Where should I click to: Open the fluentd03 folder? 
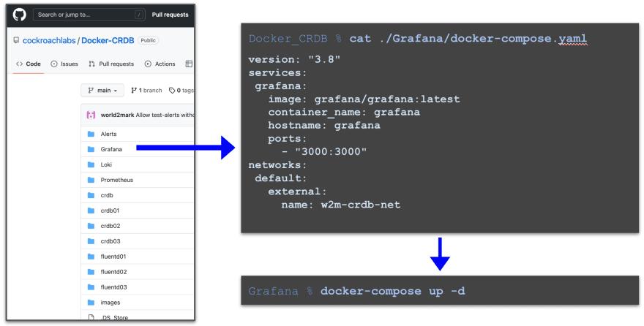coord(113,287)
